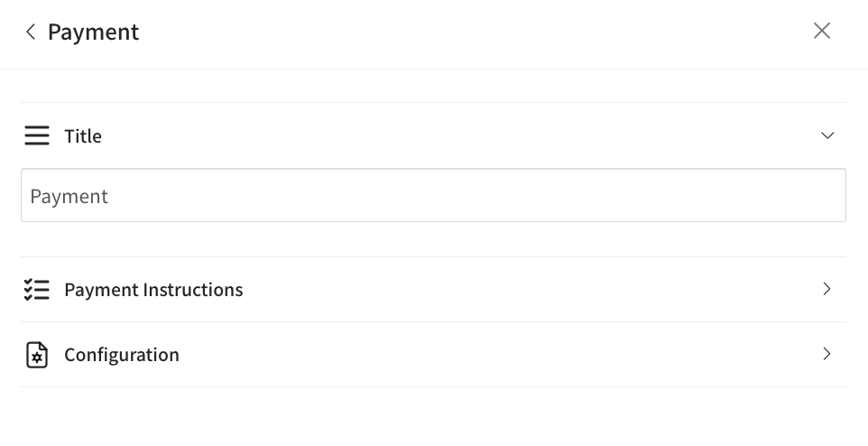The width and height of the screenshot is (868, 446).
Task: Expand Configuration using the right chevron
Action: (x=826, y=354)
